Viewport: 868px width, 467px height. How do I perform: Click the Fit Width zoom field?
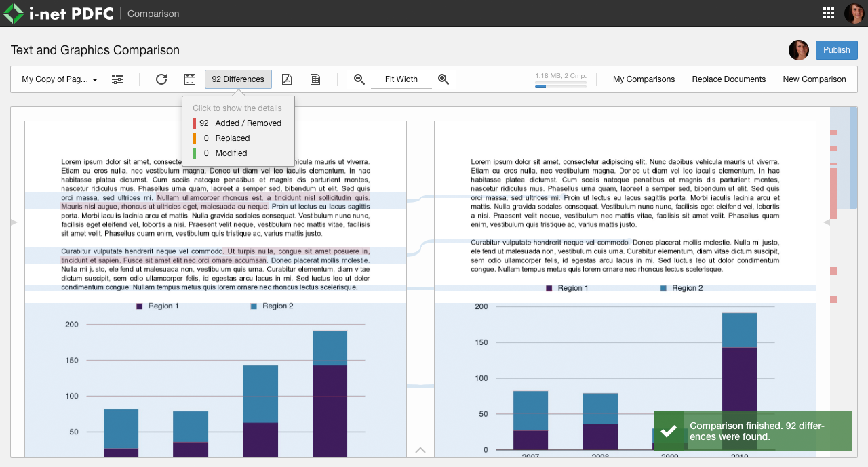(401, 79)
